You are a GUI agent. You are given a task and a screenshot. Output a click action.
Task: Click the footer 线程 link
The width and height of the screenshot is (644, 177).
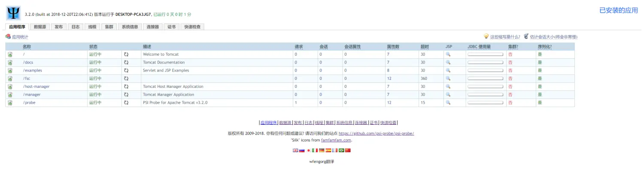pos(319,123)
